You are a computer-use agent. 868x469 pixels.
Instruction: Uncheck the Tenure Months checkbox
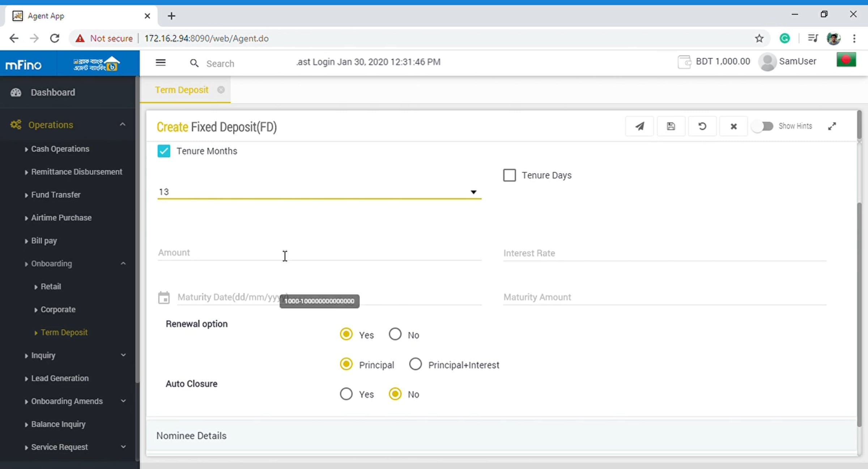[164, 151]
